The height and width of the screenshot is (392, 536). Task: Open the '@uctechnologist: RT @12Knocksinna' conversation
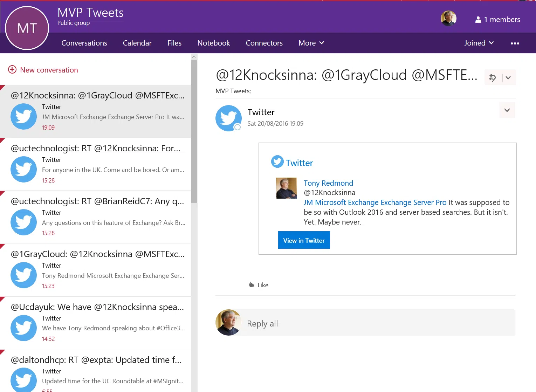pos(95,164)
